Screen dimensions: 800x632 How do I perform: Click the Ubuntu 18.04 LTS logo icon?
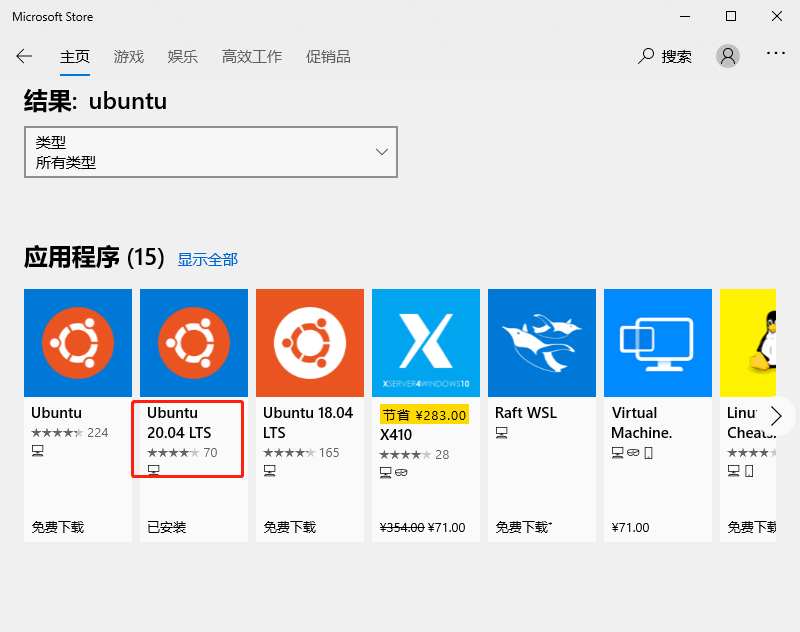tap(310, 343)
